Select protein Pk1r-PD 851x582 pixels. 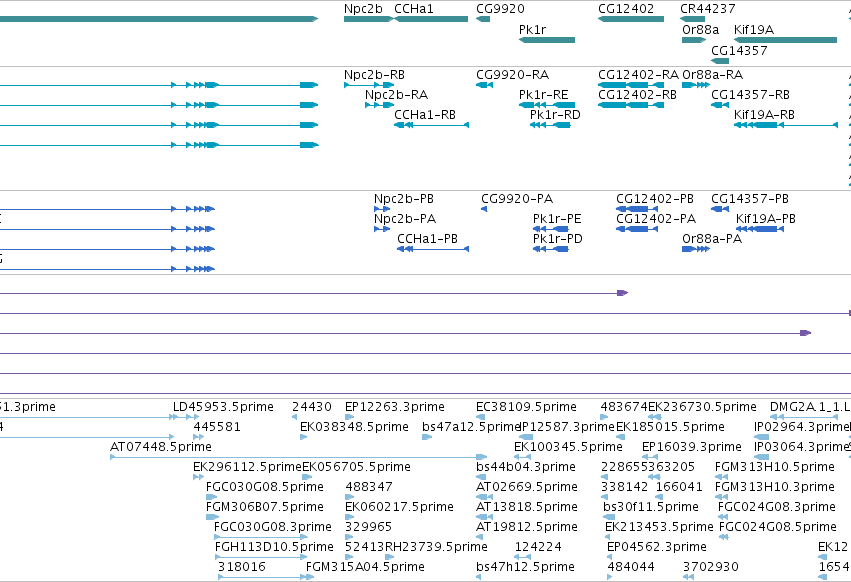551,249
